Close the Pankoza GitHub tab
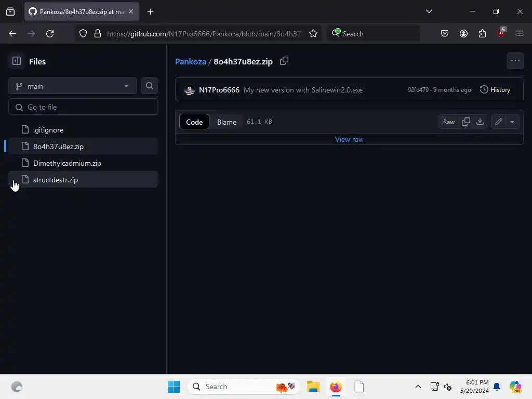Viewport: 532px width, 399px height. (131, 11)
